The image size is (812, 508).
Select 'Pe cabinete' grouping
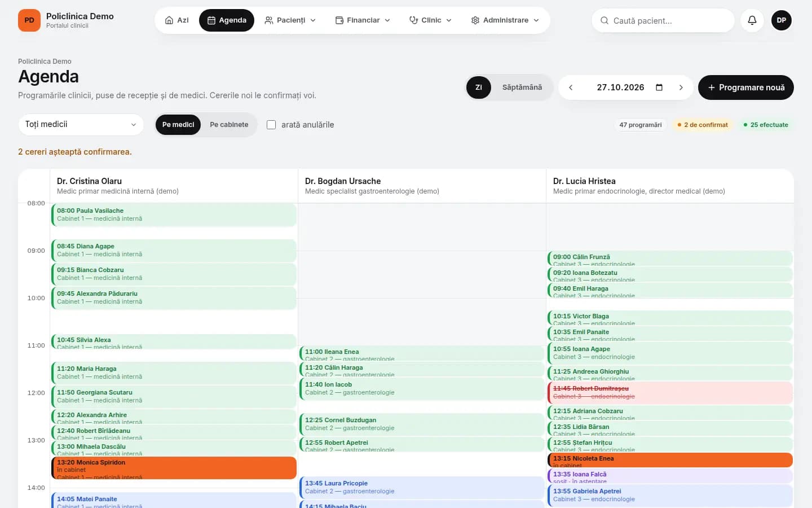pyautogui.click(x=229, y=125)
